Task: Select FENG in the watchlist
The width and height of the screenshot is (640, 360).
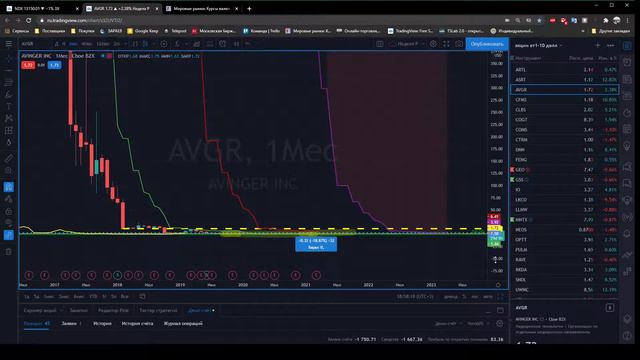Action: pos(565,160)
